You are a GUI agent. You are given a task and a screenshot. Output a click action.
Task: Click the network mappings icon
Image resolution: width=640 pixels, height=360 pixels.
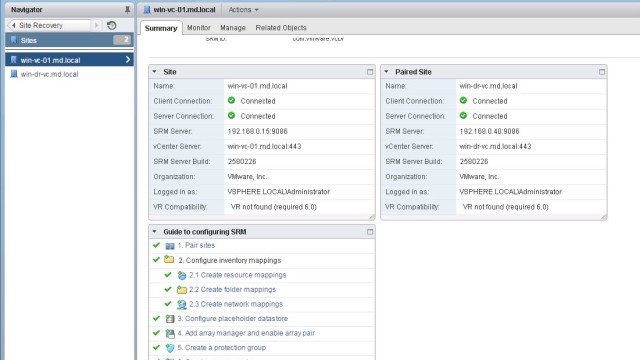point(182,304)
